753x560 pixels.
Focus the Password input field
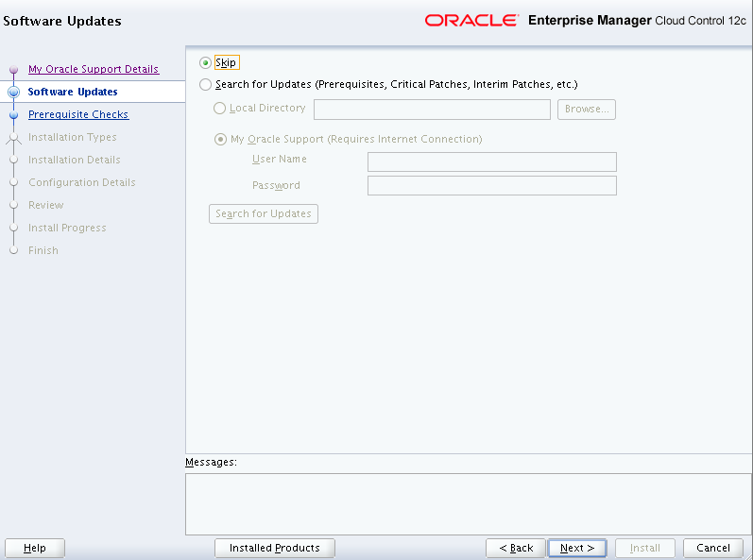(491, 185)
